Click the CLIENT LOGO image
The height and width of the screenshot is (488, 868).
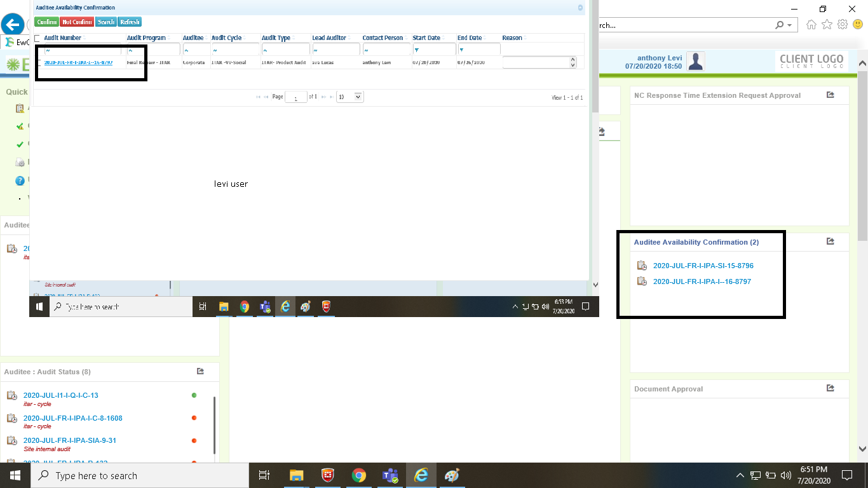tap(811, 62)
